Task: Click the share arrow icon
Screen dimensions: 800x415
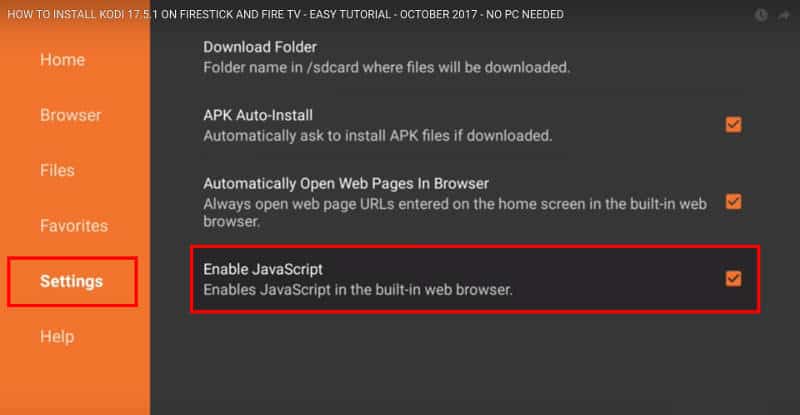Action: pos(783,15)
